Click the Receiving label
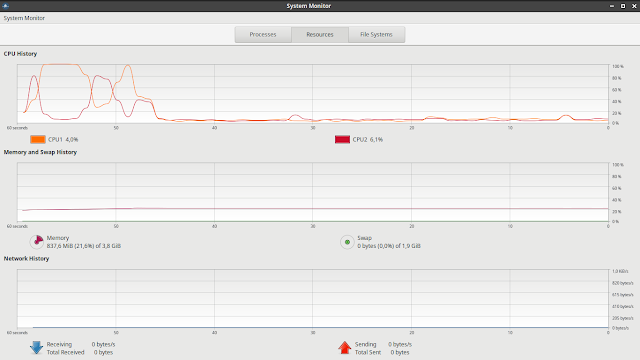This screenshot has width=640, height=360. coord(59,344)
